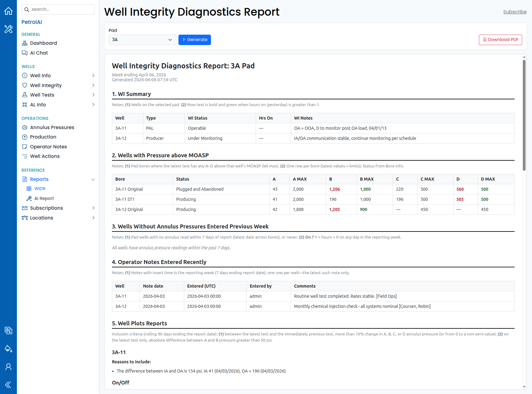Viewport: 532px width, 394px height.
Task: Click the red 560 D value
Action: 460,189
